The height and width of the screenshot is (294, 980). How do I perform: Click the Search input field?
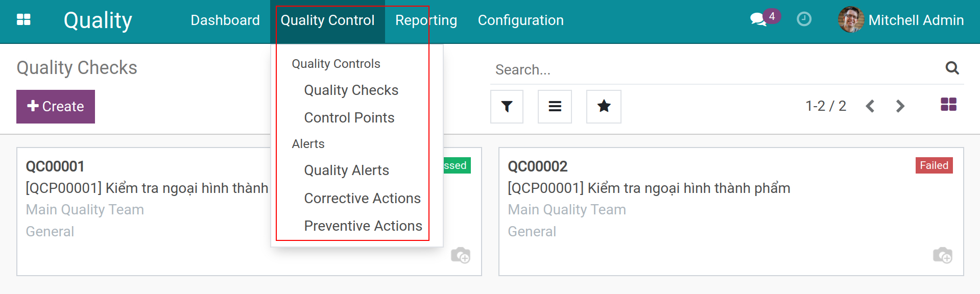coord(715,70)
